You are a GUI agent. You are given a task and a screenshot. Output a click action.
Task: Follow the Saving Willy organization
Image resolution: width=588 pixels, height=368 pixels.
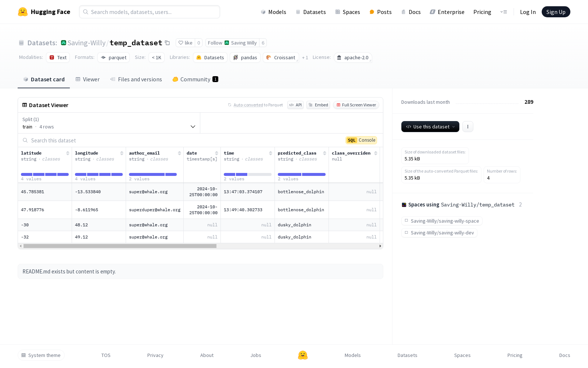coord(232,43)
